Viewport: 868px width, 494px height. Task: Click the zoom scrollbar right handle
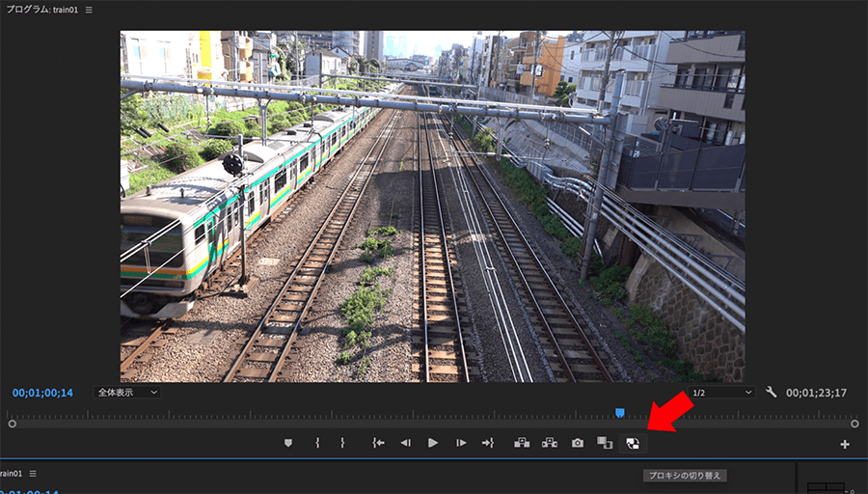pyautogui.click(x=854, y=424)
